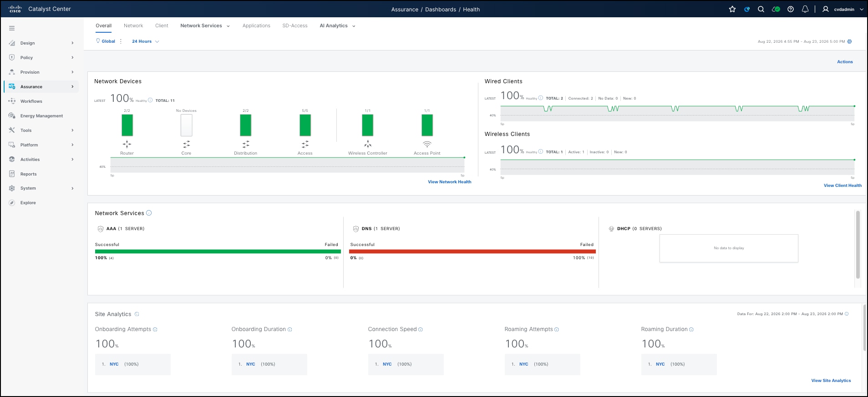Image resolution: width=868 pixels, height=397 pixels.
Task: Open the search magnifier in top bar
Action: tap(761, 9)
